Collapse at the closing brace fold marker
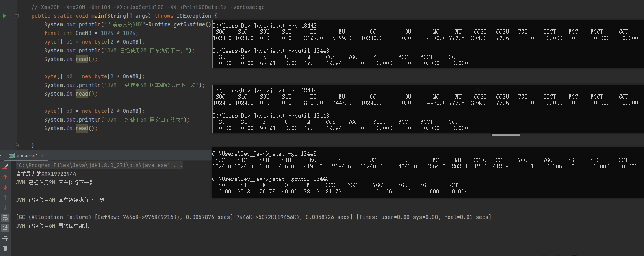Screen dimensions: 644x256 17,145
